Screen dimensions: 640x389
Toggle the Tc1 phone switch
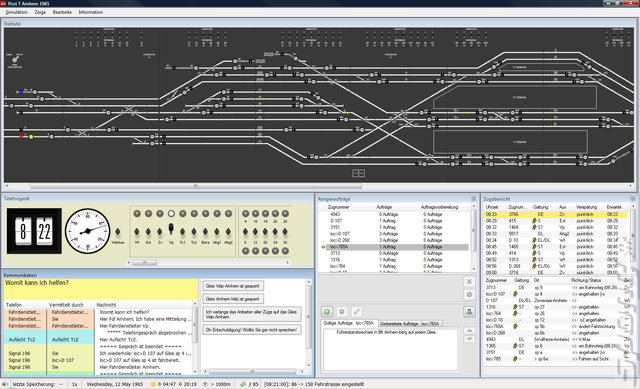point(182,232)
